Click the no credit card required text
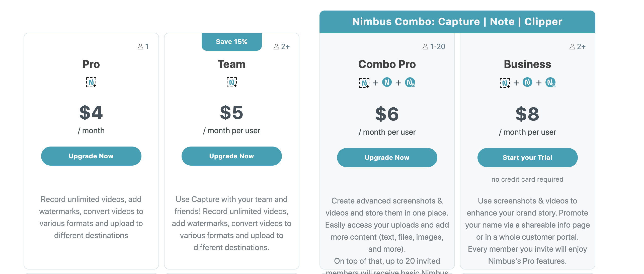Viewport: 644px width, 274px height. click(x=527, y=179)
